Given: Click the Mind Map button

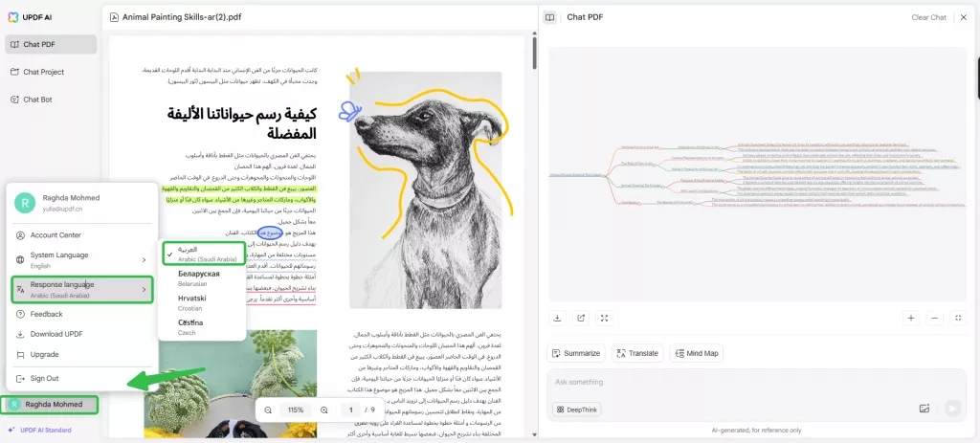Looking at the screenshot, I should pos(697,353).
